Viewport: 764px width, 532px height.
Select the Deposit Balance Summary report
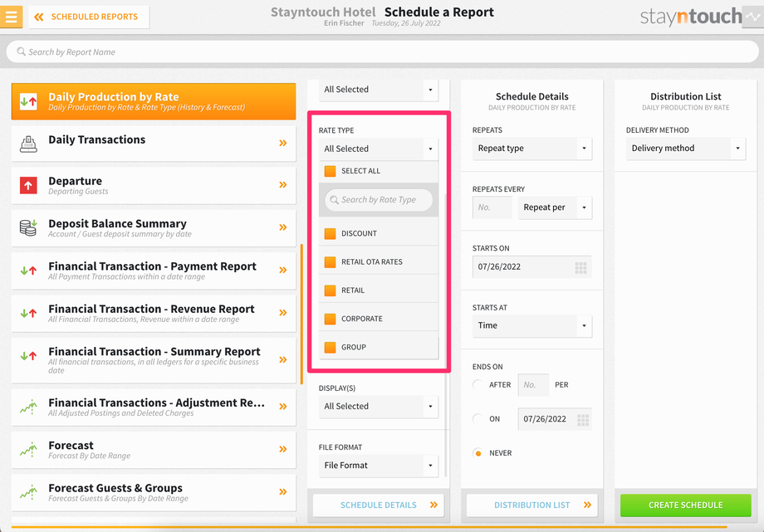pyautogui.click(x=154, y=227)
